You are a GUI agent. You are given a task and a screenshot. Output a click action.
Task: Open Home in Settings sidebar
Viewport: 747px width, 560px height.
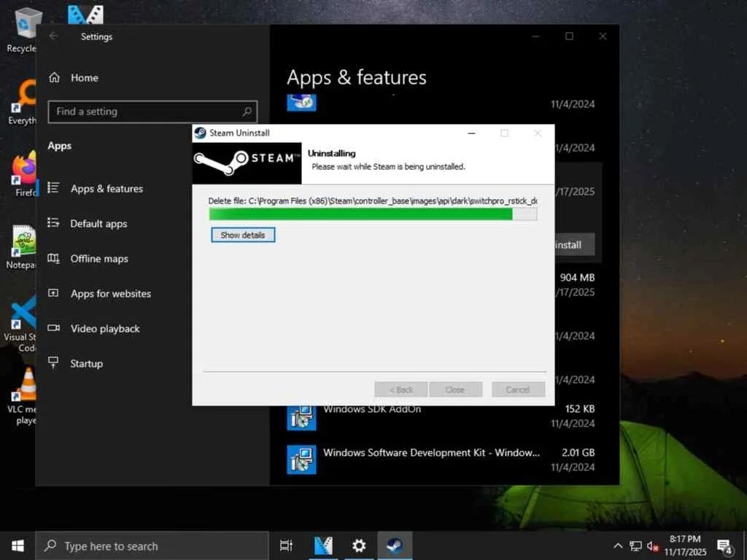[x=85, y=77]
